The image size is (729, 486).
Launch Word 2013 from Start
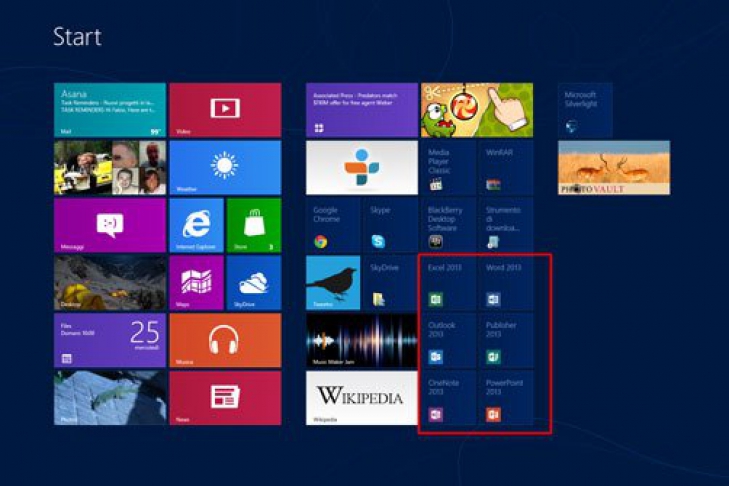click(x=505, y=283)
